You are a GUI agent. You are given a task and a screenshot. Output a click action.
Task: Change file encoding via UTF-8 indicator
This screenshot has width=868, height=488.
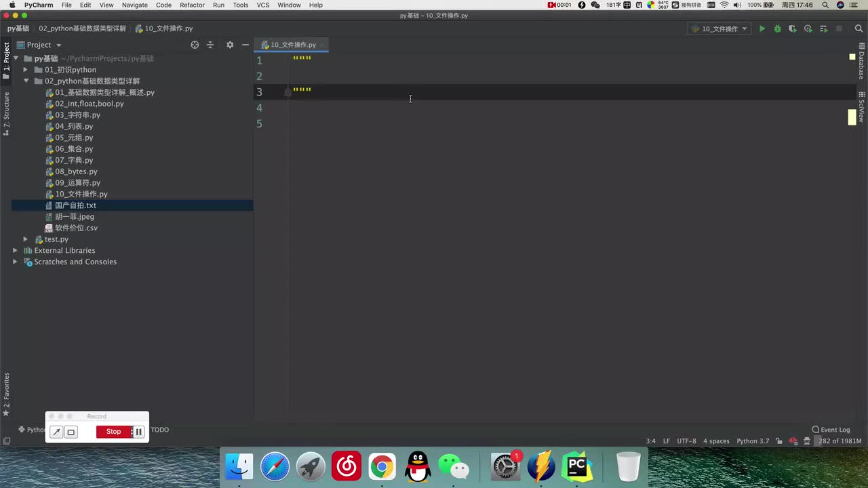[x=686, y=441]
